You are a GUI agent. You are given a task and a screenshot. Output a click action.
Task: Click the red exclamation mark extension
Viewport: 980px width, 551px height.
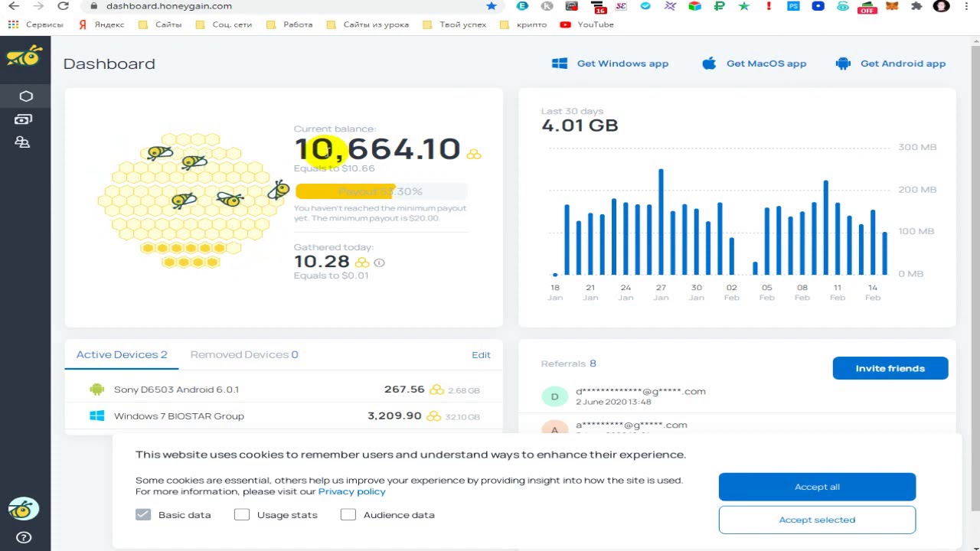click(769, 6)
